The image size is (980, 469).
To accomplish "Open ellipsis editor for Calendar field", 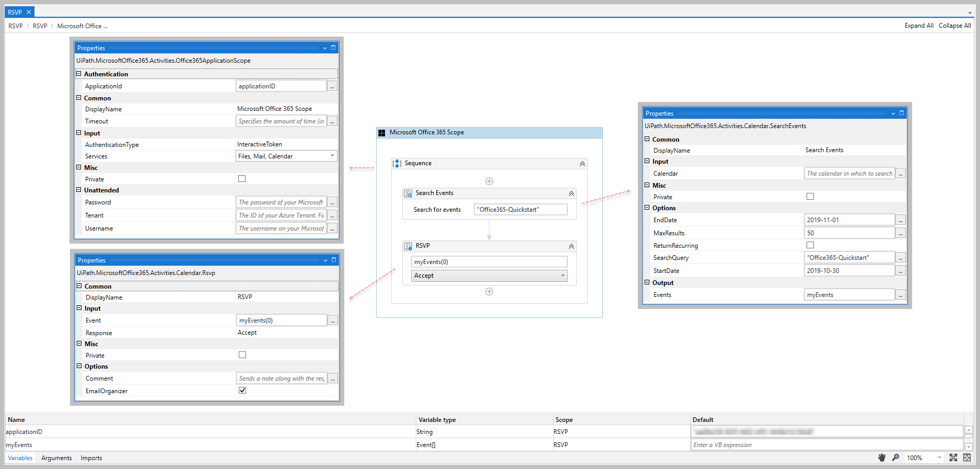I will point(901,174).
